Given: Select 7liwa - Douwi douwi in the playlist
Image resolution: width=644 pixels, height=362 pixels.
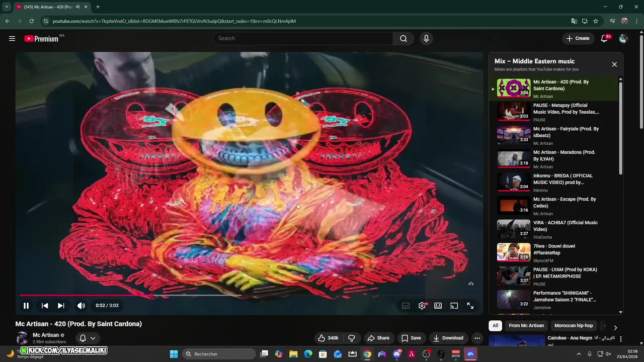Looking at the screenshot, I should (x=553, y=253).
